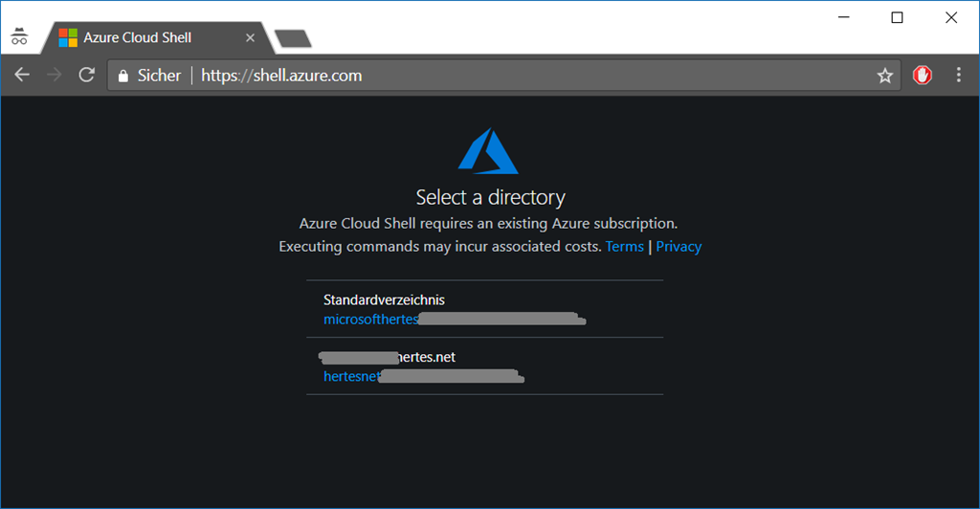Focus the shell.azure.com address bar
The image size is (980, 509).
pyautogui.click(x=479, y=76)
